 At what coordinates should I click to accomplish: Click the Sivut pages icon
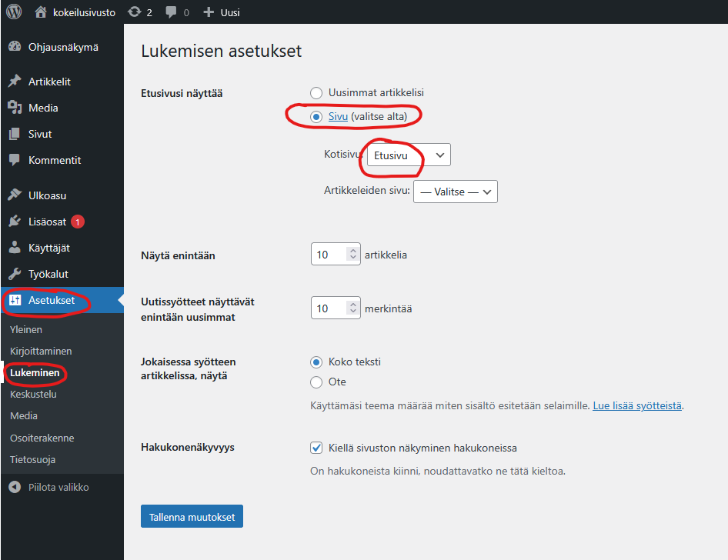coord(15,134)
